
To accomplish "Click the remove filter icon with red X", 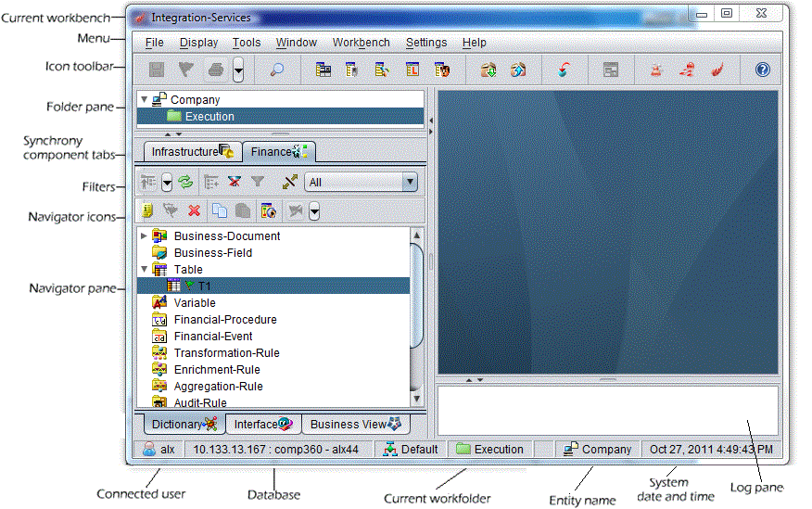I will [x=235, y=183].
